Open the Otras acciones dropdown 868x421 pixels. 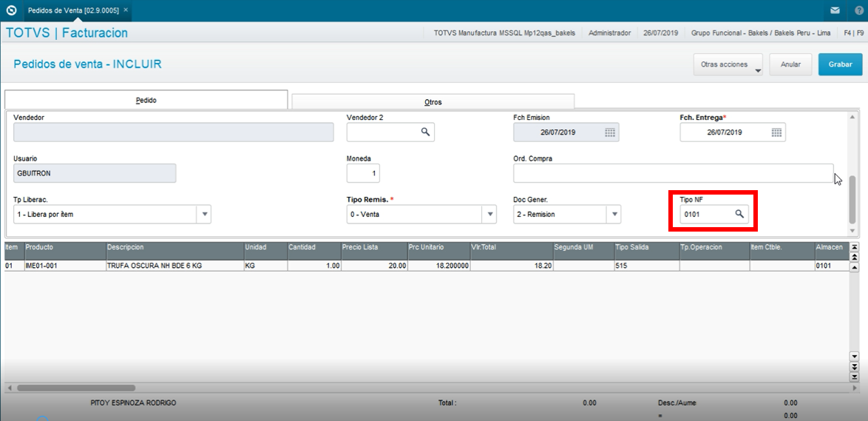click(x=728, y=64)
